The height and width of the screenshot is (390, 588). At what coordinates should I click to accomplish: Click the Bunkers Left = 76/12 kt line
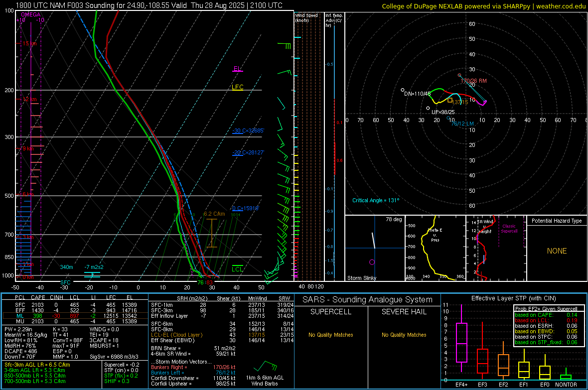[x=193, y=373]
